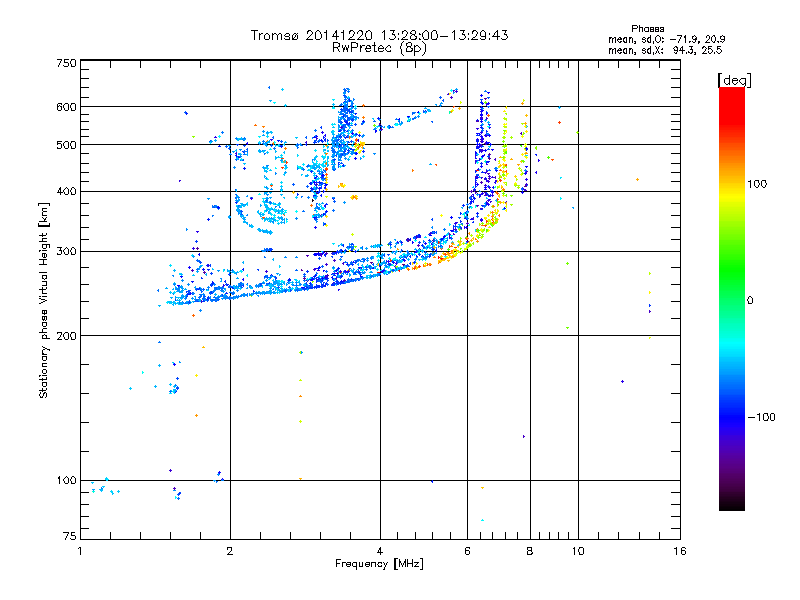The height and width of the screenshot is (600, 800).
Task: Click the '0' colorbar tick label
Action: click(750, 301)
